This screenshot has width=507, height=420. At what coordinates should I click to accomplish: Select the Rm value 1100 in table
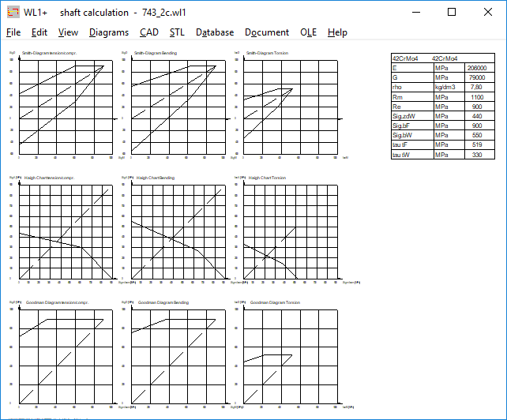point(476,97)
